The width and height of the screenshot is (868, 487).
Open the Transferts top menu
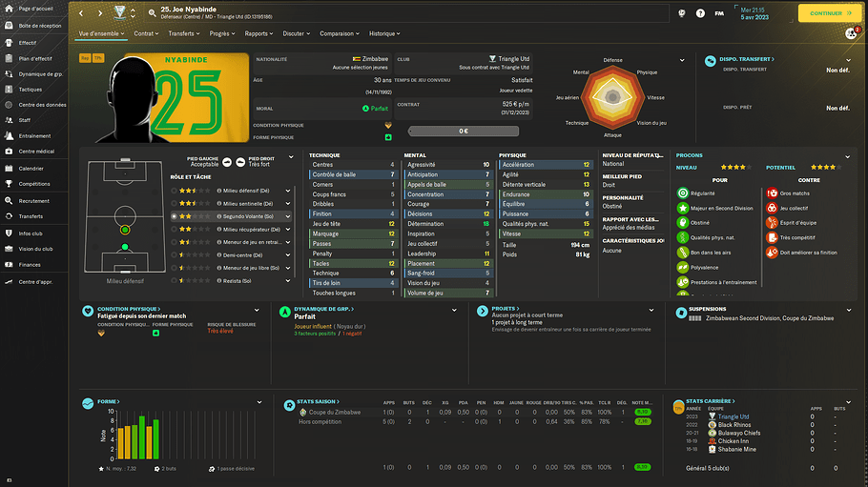[184, 33]
